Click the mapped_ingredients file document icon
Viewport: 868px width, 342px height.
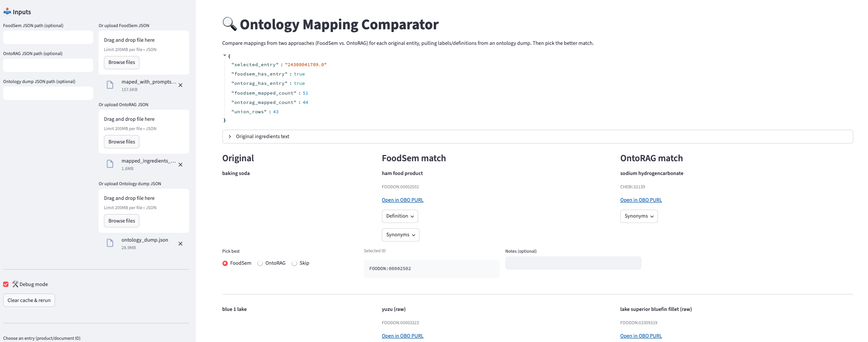(x=110, y=164)
